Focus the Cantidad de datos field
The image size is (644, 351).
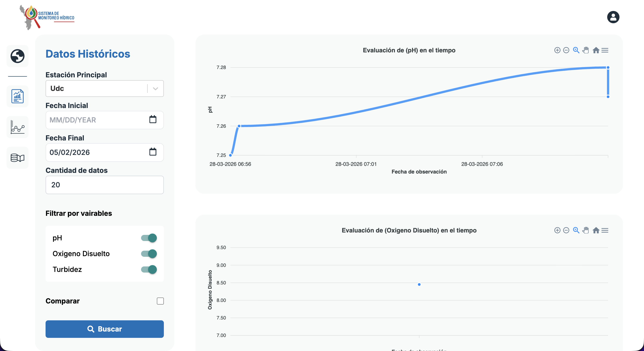point(104,185)
